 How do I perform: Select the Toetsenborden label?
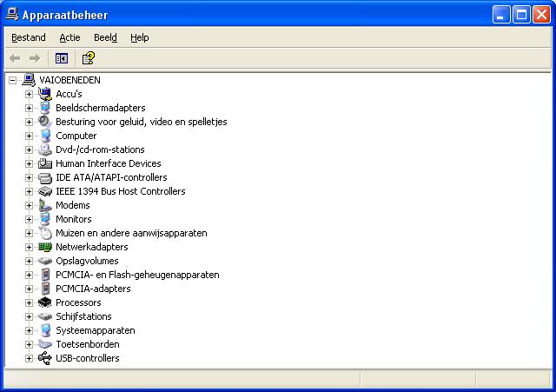click(88, 344)
